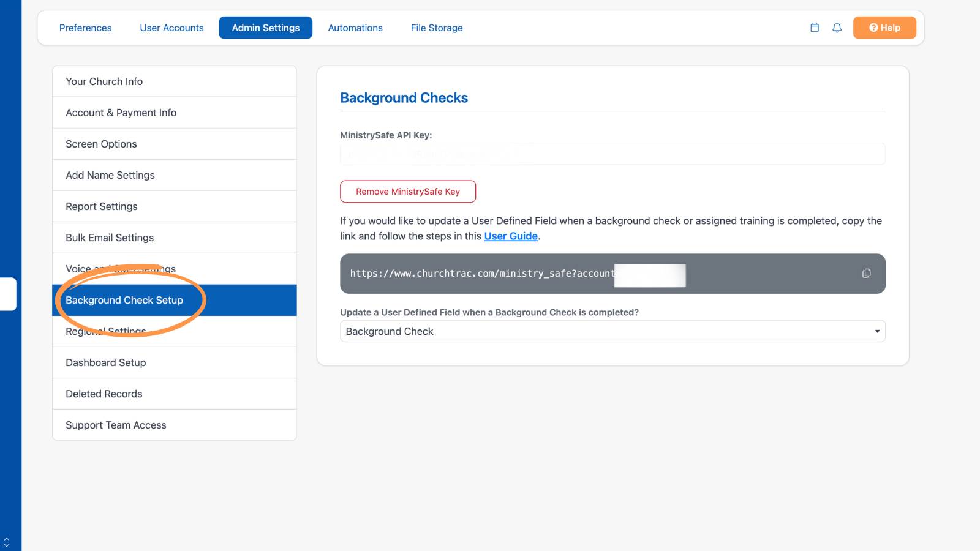Go to Report Settings

click(x=175, y=206)
